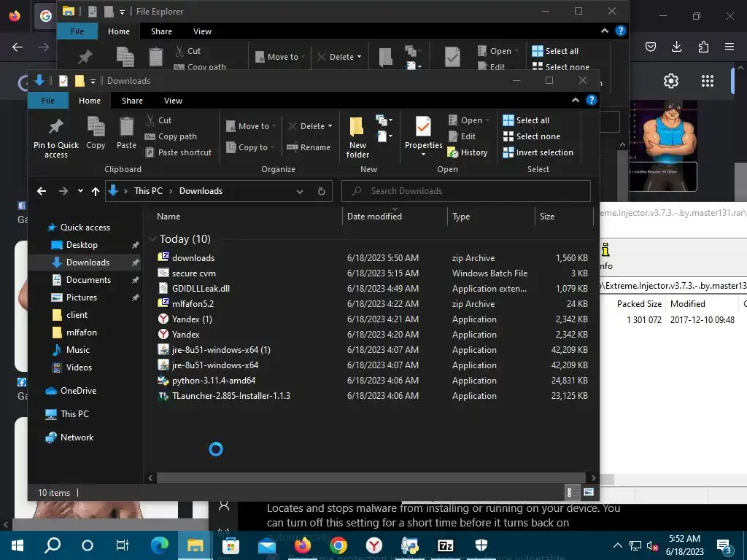Open Google Chrome from the taskbar
This screenshot has height=560, width=747.
coord(338,545)
